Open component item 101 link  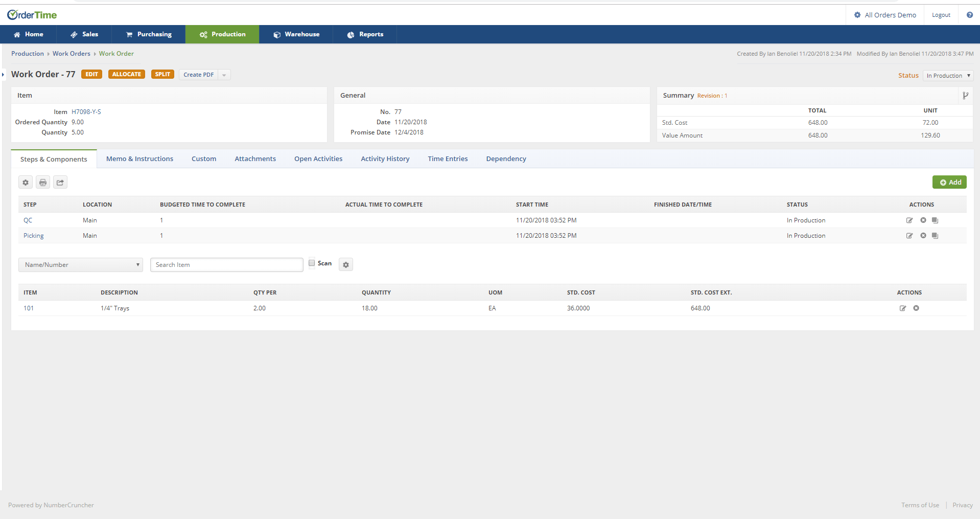[29, 308]
